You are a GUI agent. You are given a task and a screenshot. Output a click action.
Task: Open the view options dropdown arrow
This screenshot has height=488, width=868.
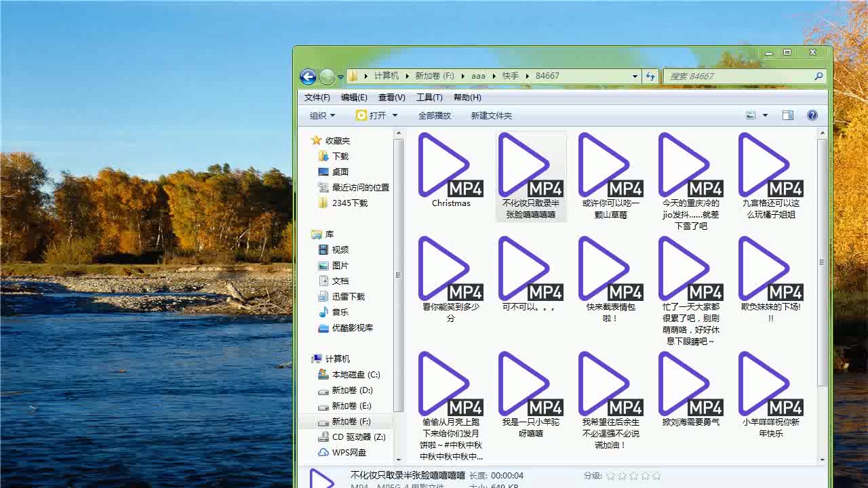pyautogui.click(x=766, y=115)
